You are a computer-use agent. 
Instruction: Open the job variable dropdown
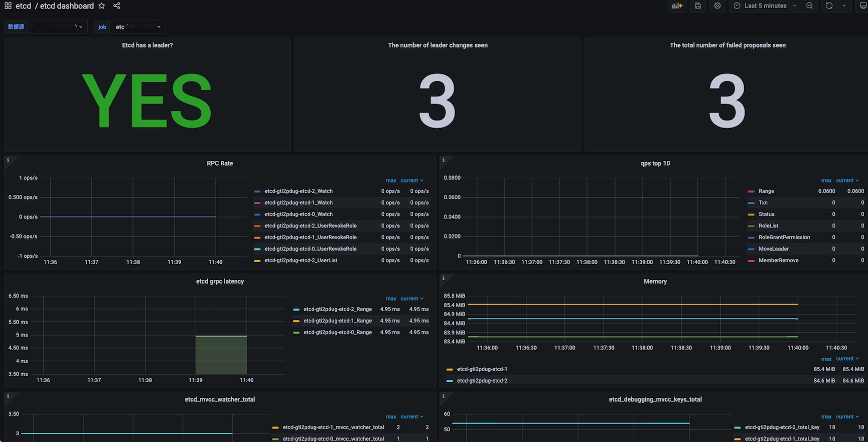pos(138,27)
